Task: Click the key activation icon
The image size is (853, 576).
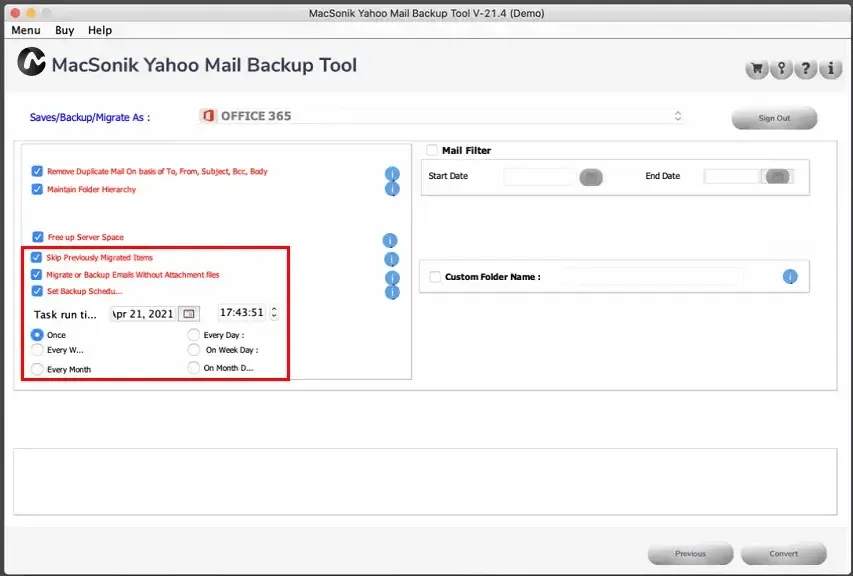Action: pos(781,69)
